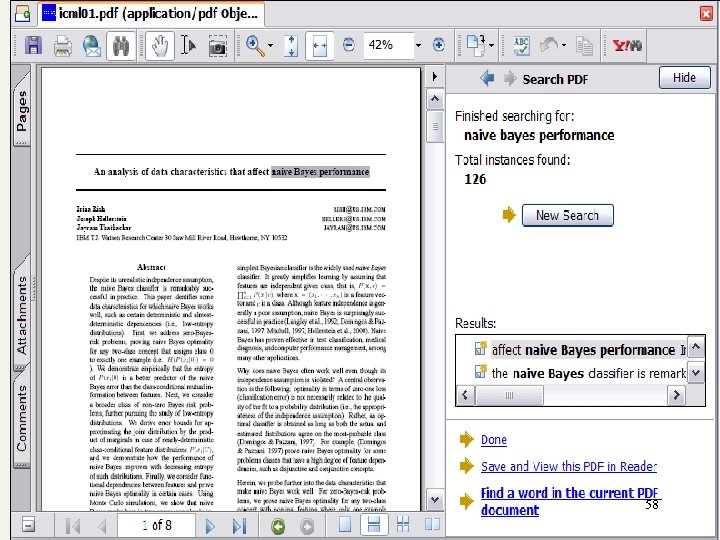Click the page number input field

pos(155,526)
